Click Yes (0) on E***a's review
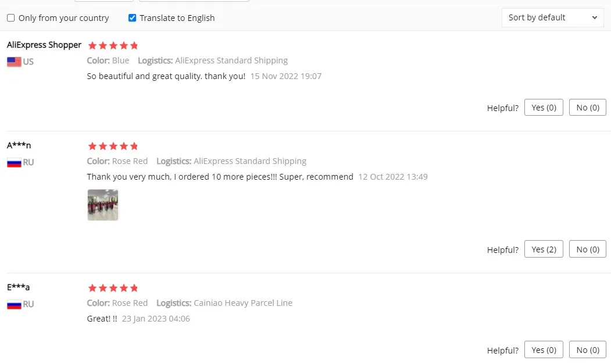The image size is (611, 364). tap(544, 349)
